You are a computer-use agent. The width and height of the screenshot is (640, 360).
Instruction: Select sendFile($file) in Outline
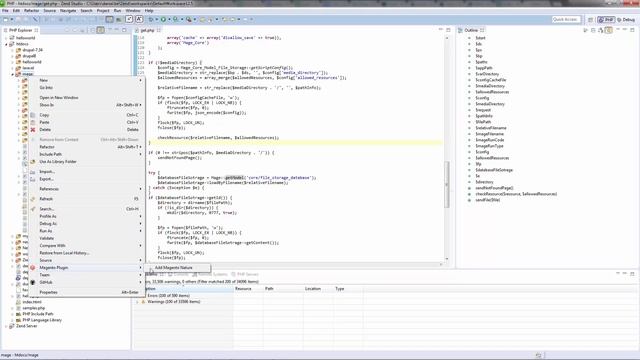point(487,200)
